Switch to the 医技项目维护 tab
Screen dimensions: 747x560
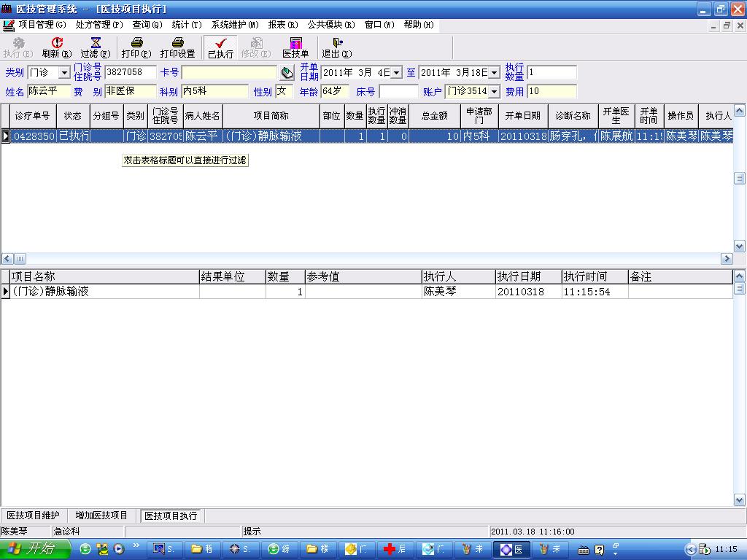tap(33, 516)
